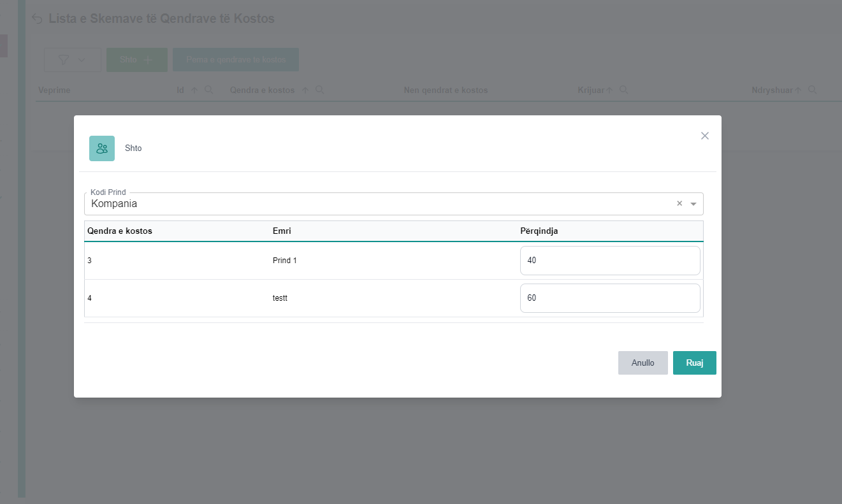The width and height of the screenshot is (842, 504).
Task: Open search for background Qendra e kostos column
Action: [320, 90]
